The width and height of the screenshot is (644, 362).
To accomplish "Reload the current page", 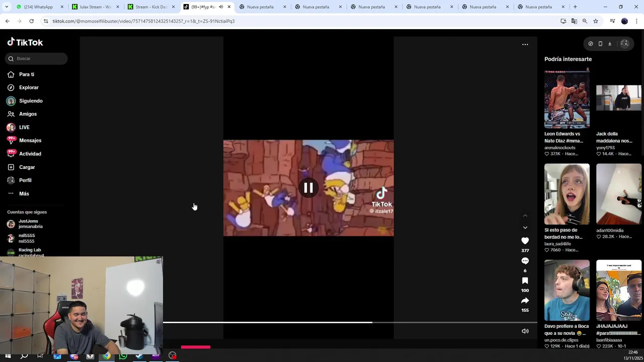I will pyautogui.click(x=31, y=21).
